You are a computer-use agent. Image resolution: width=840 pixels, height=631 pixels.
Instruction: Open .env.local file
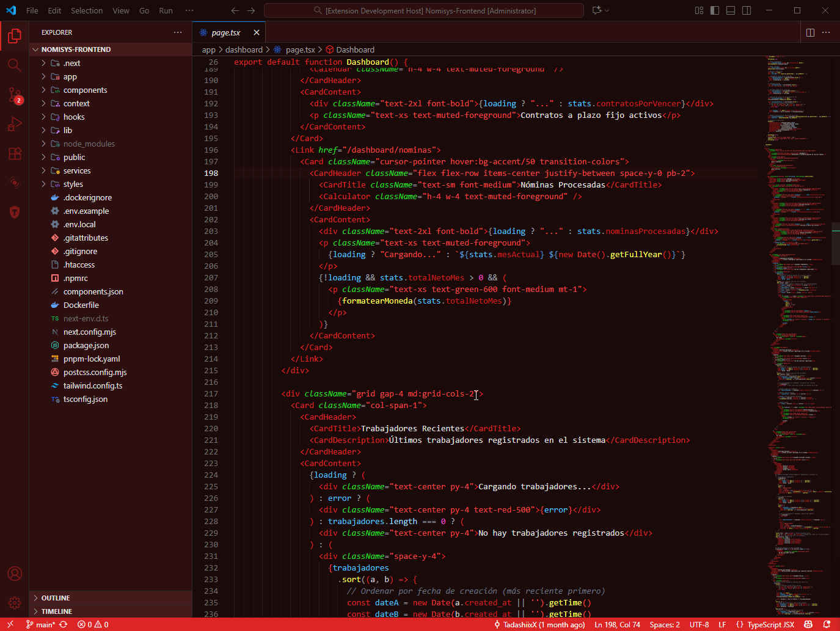tap(111, 224)
